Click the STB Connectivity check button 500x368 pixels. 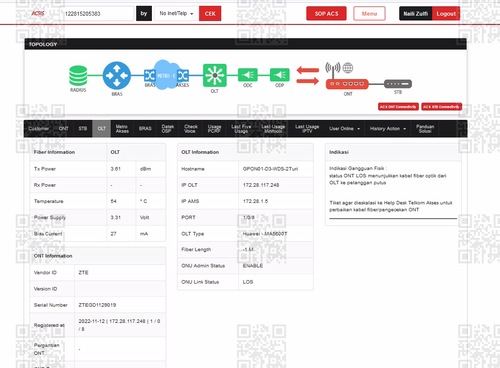tap(442, 107)
